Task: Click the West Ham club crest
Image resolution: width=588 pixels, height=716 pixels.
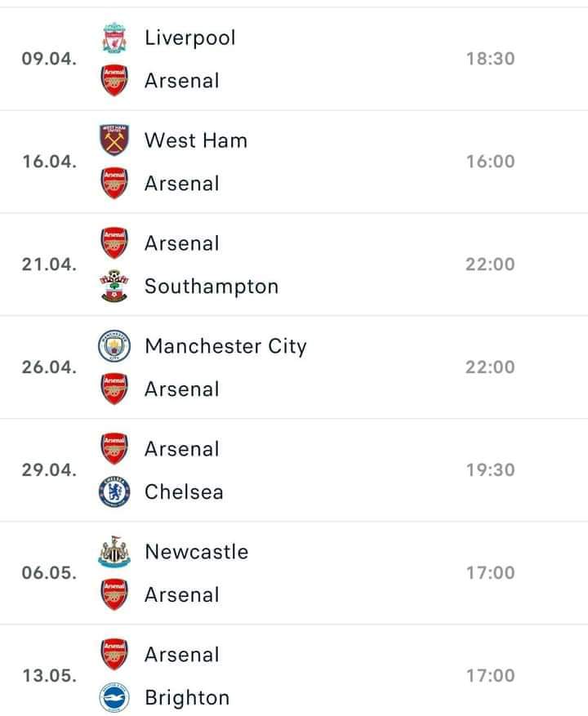Action: [114, 140]
